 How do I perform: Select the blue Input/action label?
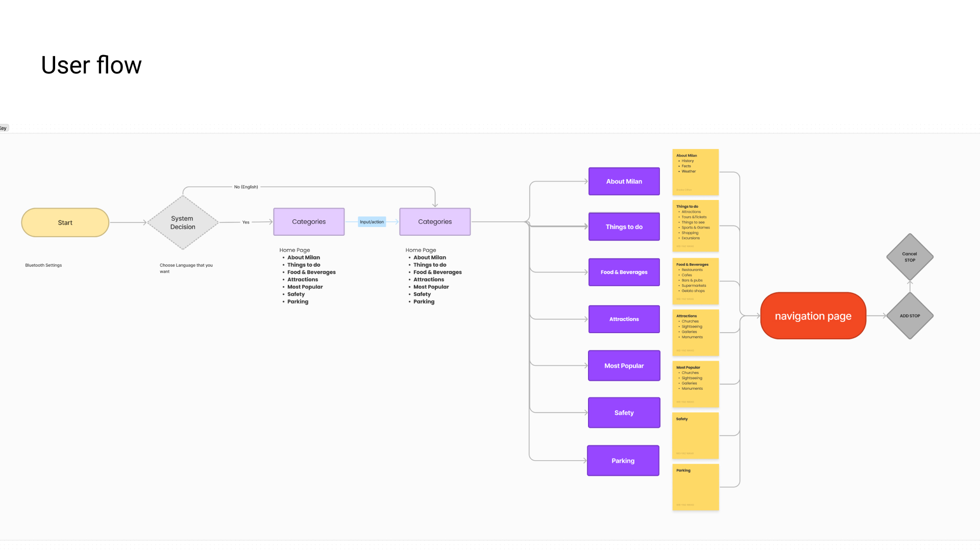[x=372, y=221]
